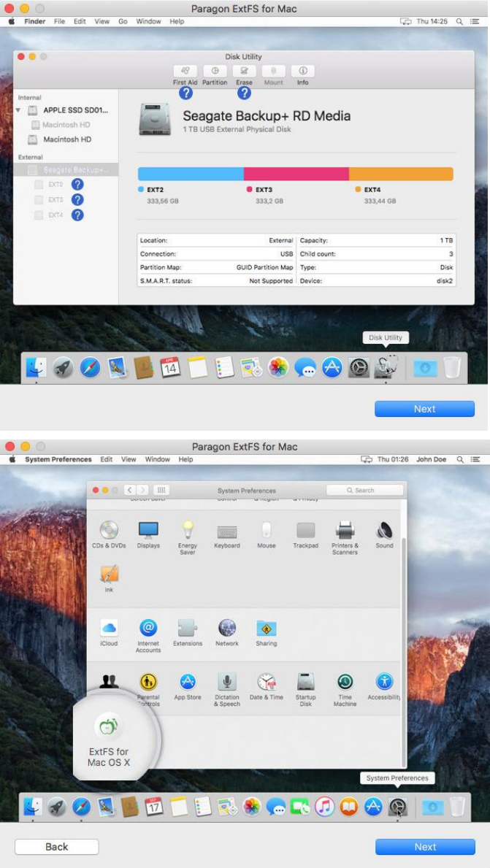Open the Mouse preference pane
This screenshot has height=868, width=490.
coord(267,530)
